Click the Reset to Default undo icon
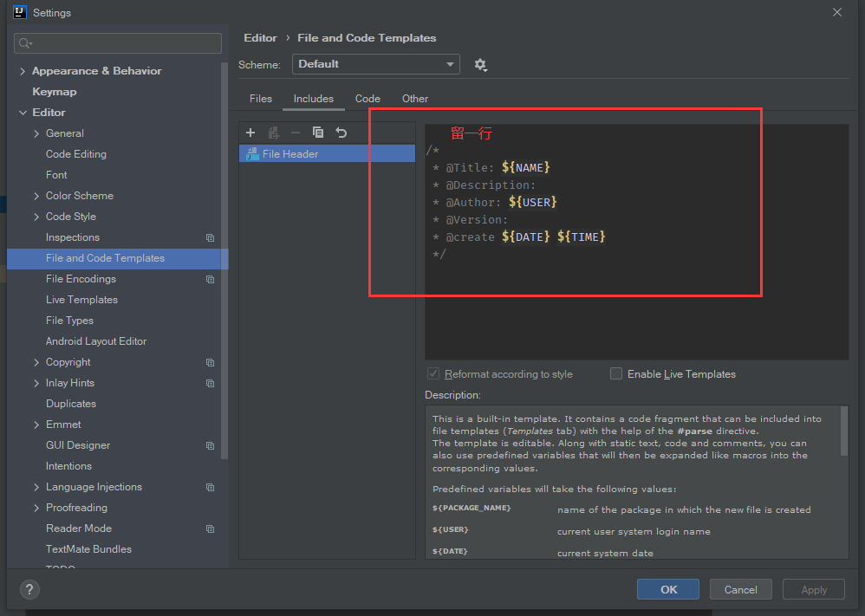The height and width of the screenshot is (616, 865). (x=341, y=133)
